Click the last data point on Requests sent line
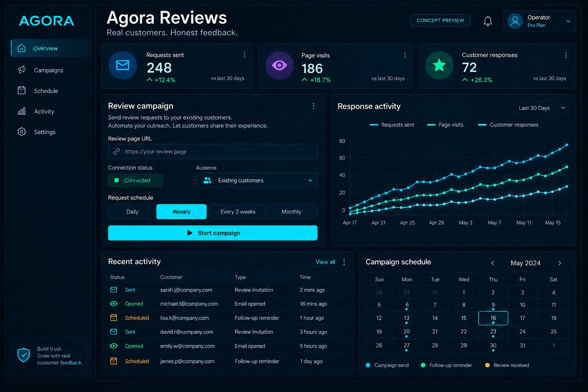 click(567, 145)
